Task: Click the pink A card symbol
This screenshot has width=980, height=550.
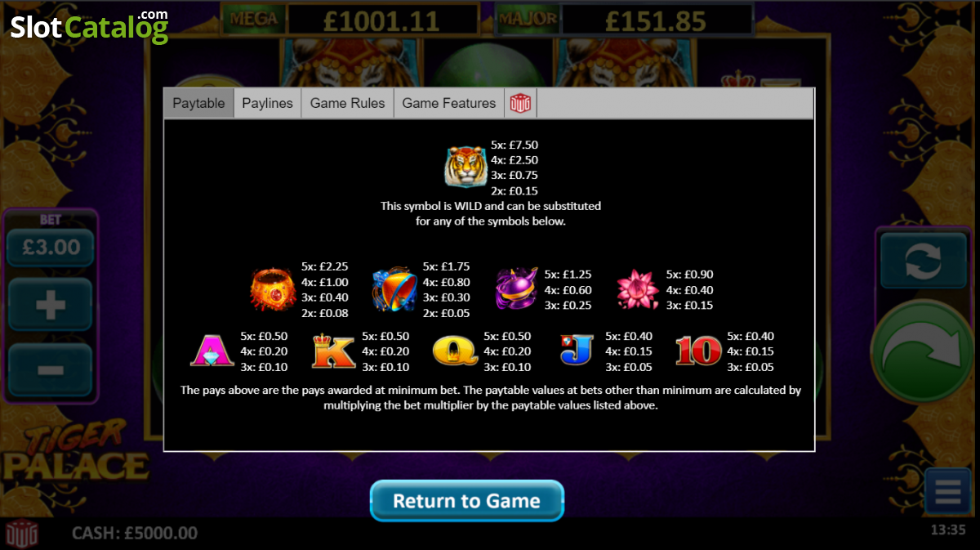Action: (x=212, y=351)
